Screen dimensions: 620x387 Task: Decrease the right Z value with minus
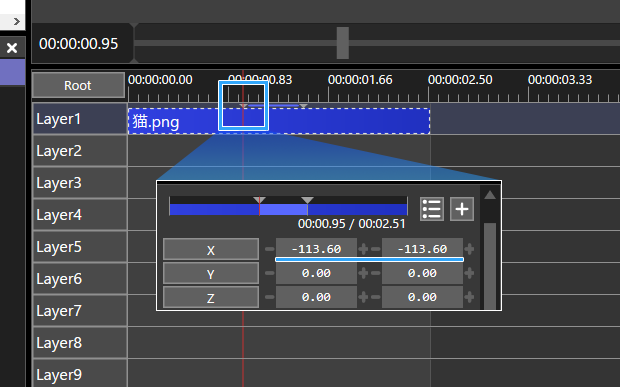[376, 297]
